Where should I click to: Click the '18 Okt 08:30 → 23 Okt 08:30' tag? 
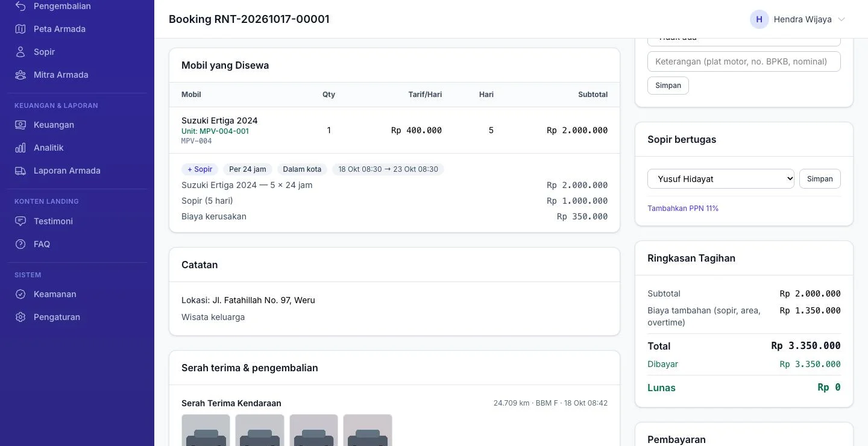(388, 169)
